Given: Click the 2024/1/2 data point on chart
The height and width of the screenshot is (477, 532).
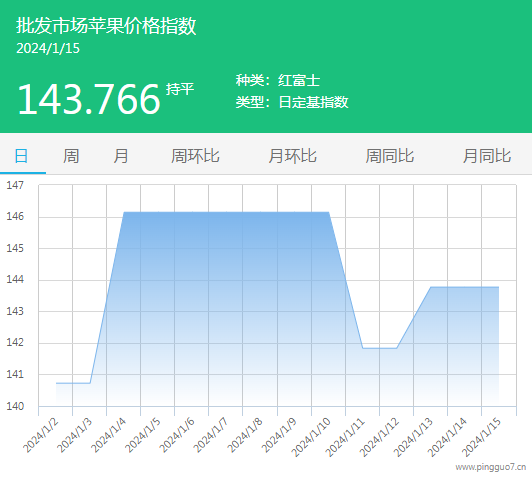Looking at the screenshot, I should pos(56,383).
